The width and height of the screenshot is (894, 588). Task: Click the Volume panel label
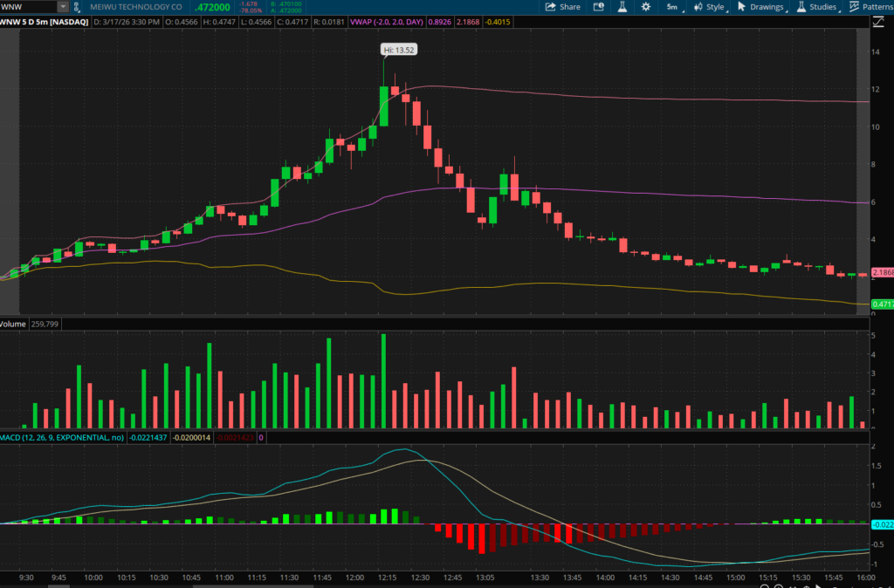point(14,324)
